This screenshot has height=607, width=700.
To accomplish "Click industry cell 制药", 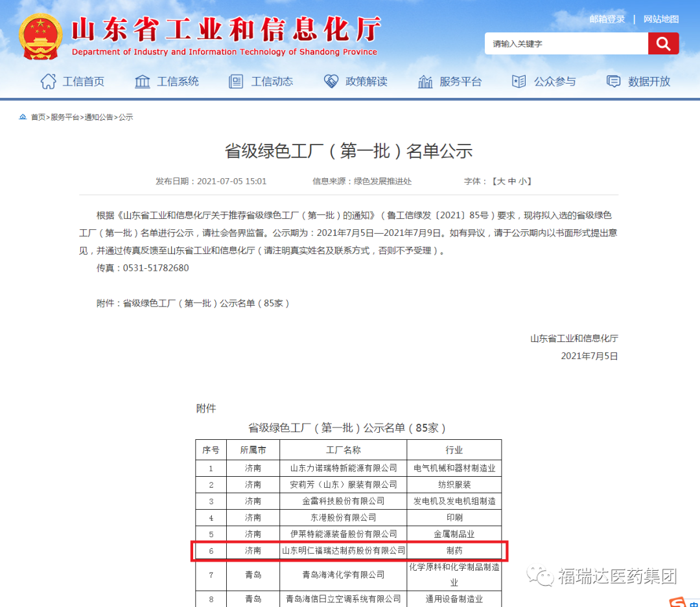I will (454, 551).
